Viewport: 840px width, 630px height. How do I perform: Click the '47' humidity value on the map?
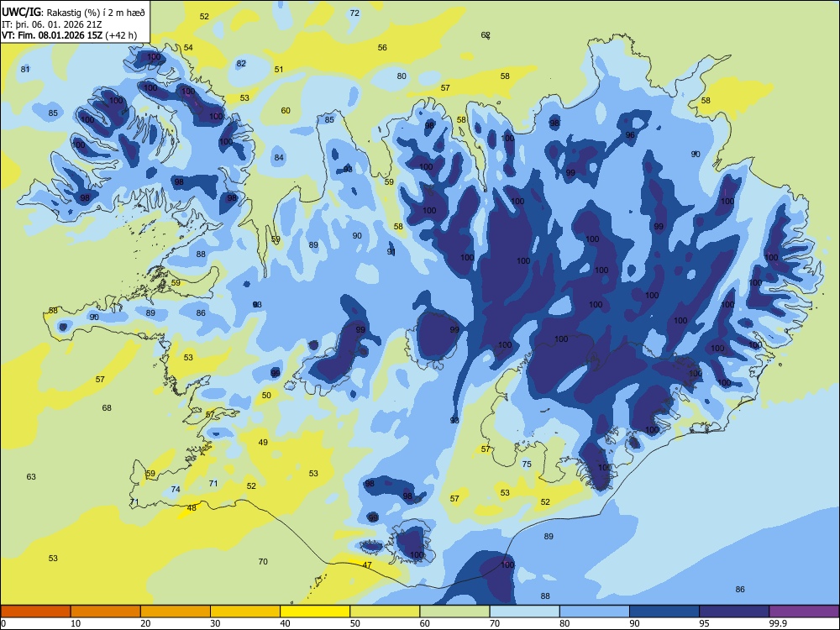(367, 564)
